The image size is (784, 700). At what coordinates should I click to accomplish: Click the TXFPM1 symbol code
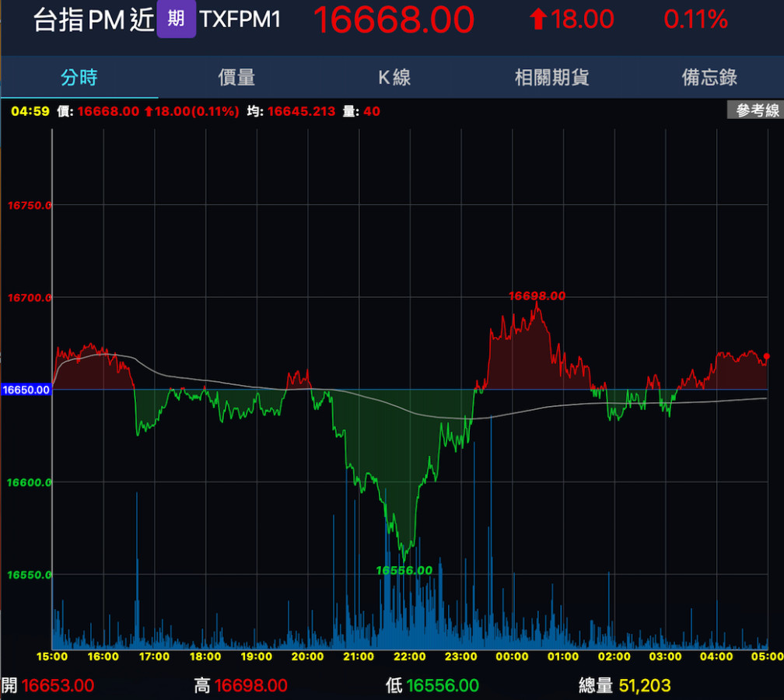pos(240,19)
